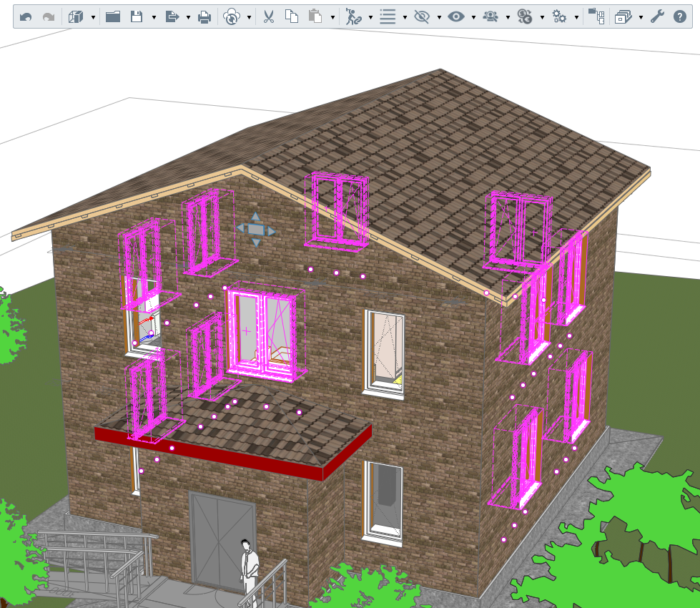The height and width of the screenshot is (608, 700).
Task: Expand dropdown arrow beside the save icon
Action: (x=154, y=17)
